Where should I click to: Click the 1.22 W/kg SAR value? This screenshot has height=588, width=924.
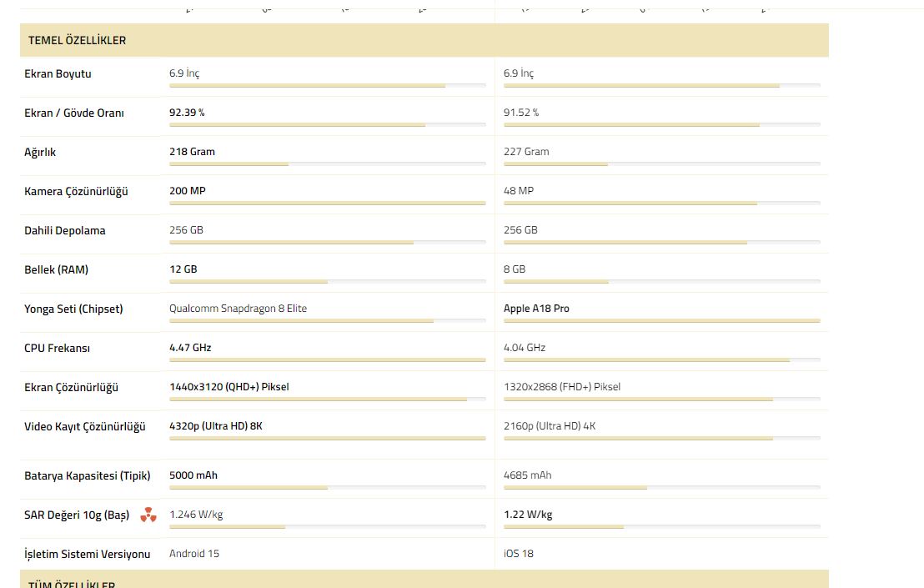point(528,515)
